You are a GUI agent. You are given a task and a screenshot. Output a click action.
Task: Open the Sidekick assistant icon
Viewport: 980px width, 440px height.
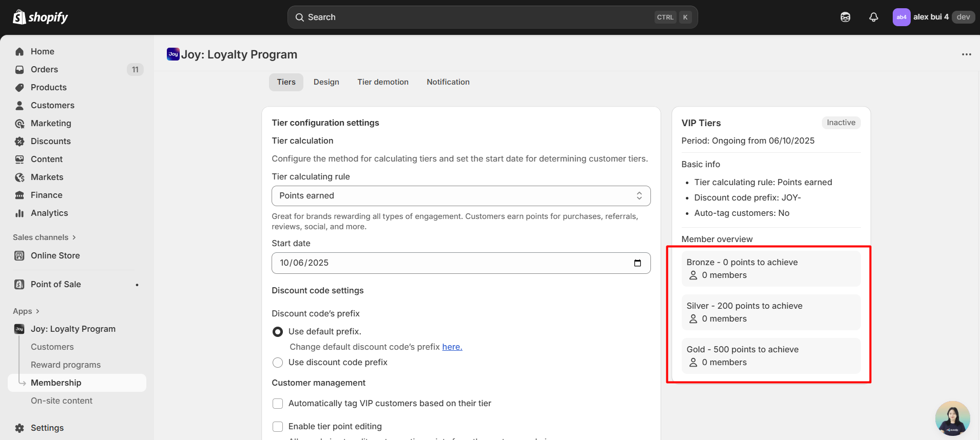pos(845,17)
